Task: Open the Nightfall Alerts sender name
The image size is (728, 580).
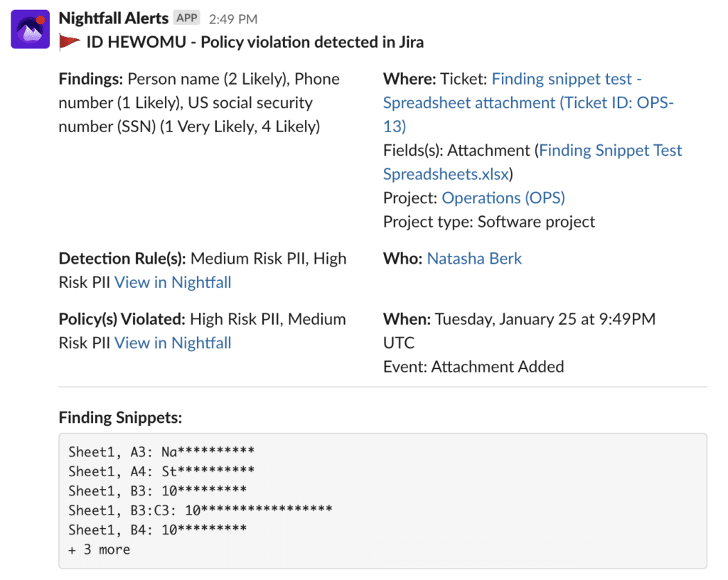Action: pos(114,18)
